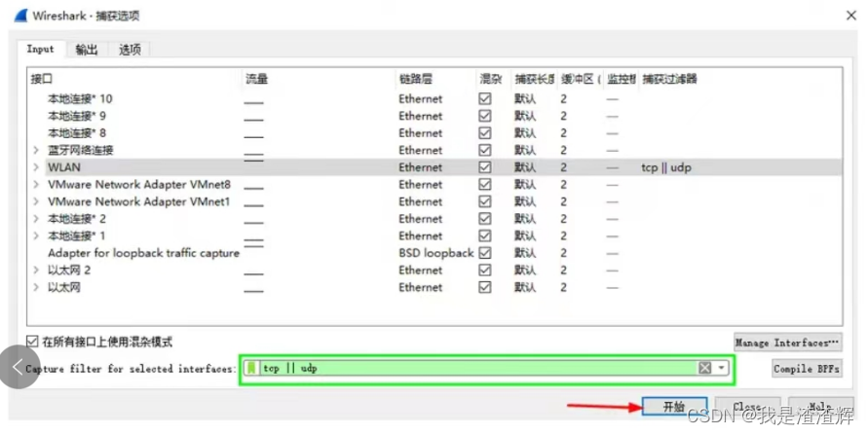Expand VMware Network Adapter VMnet8 row
Screen dimensions: 868x435
pyautogui.click(x=36, y=185)
